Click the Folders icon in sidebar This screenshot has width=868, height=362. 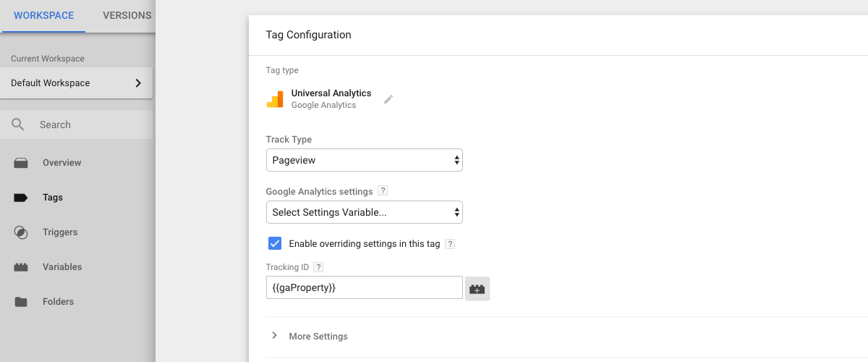(x=21, y=302)
